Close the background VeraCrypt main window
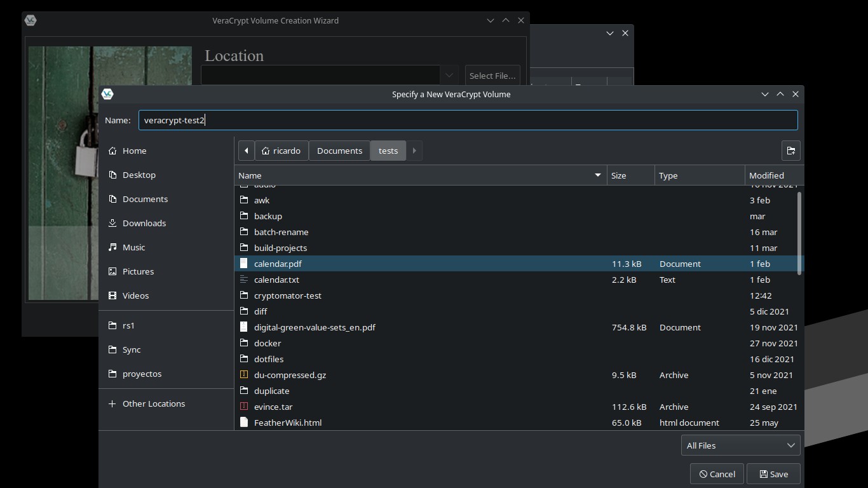This screenshot has height=488, width=868. click(625, 33)
